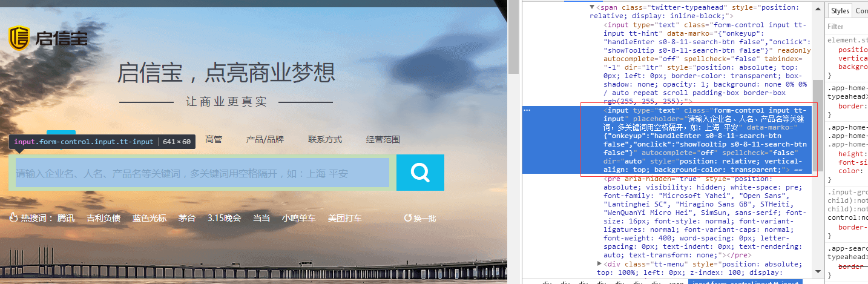Click the 让商业更真实 slogan text
Screen dimensions: 868x284
(226, 102)
